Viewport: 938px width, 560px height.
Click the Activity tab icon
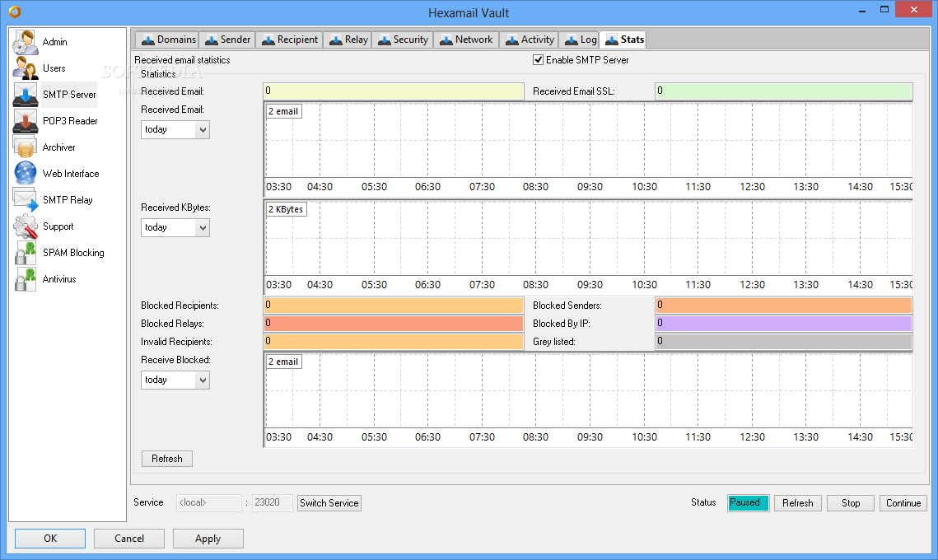click(x=512, y=40)
